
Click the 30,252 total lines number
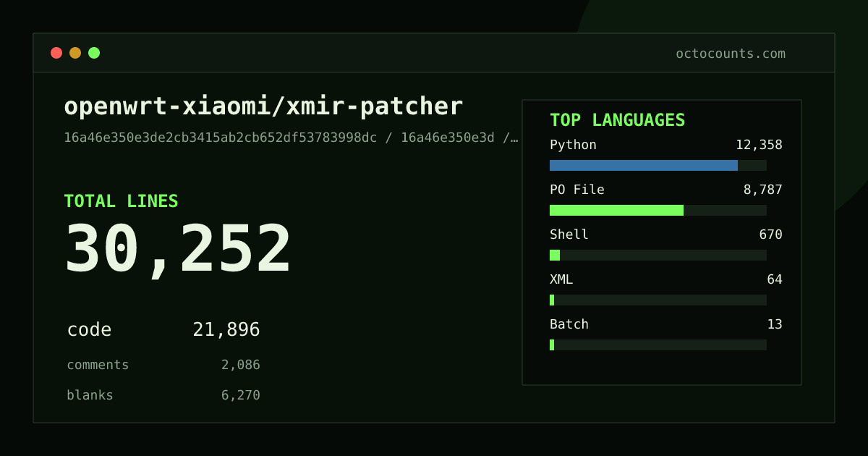178,250
